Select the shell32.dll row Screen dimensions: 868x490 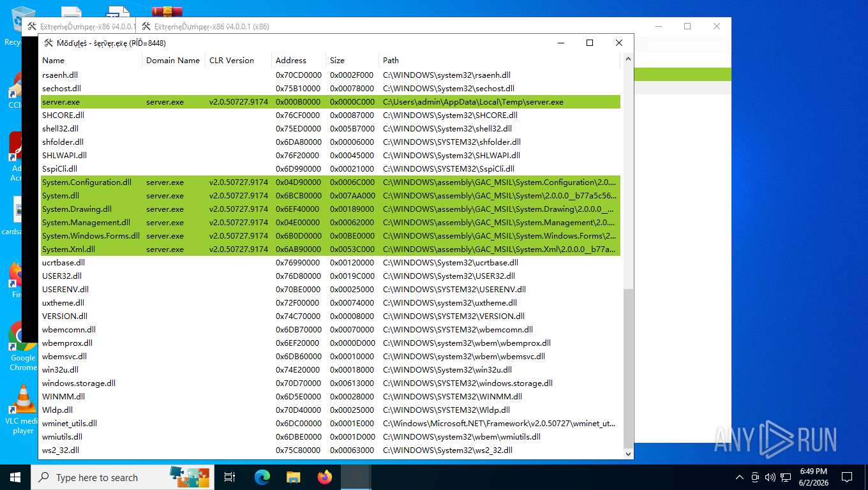[x=330, y=129]
